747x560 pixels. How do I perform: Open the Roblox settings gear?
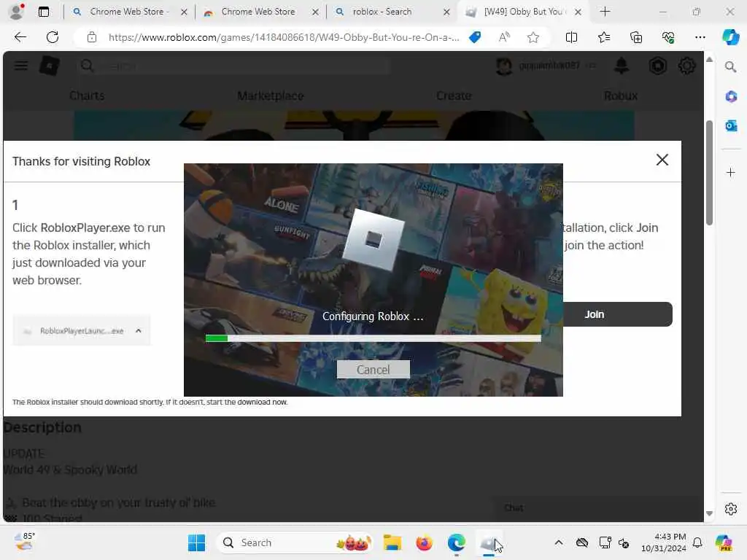(686, 66)
